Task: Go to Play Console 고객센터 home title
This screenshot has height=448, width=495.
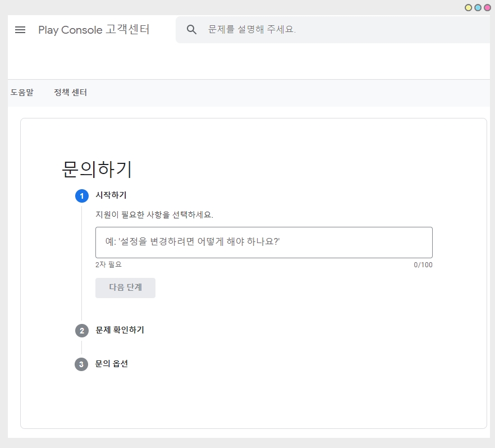Action: pyautogui.click(x=94, y=30)
